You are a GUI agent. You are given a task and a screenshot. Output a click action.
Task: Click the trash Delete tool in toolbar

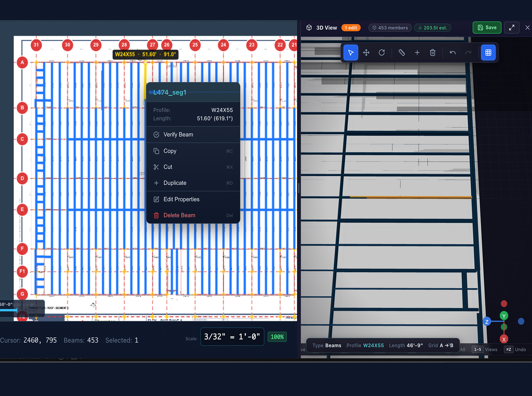point(433,53)
